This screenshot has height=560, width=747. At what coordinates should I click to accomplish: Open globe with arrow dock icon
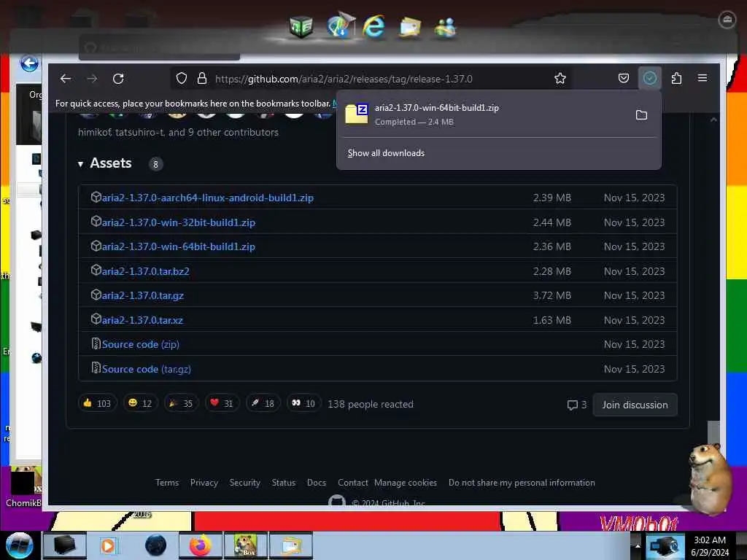click(x=340, y=25)
